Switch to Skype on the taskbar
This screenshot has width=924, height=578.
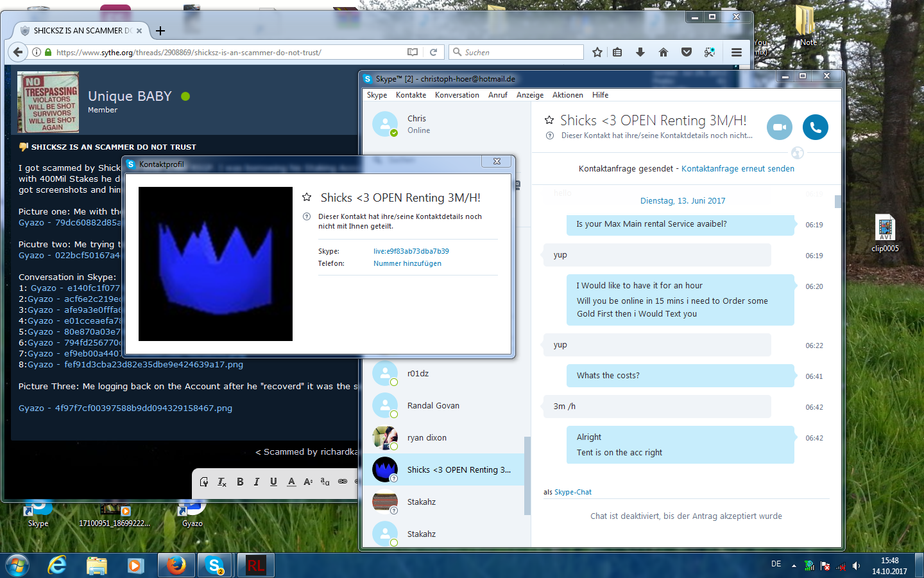tap(214, 565)
